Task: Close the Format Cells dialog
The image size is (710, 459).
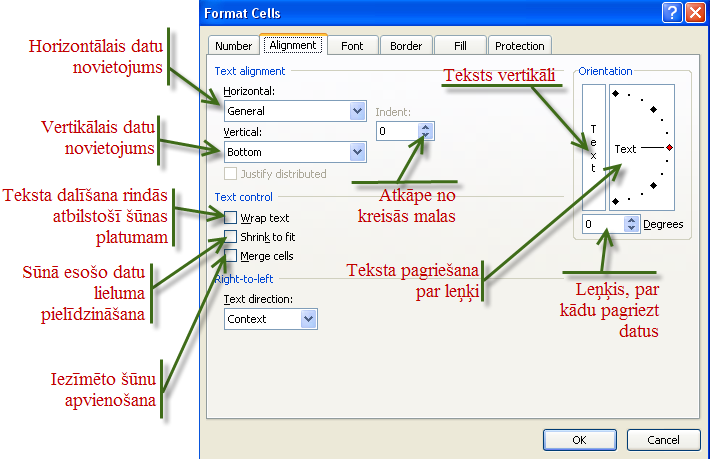Action: click(x=695, y=13)
